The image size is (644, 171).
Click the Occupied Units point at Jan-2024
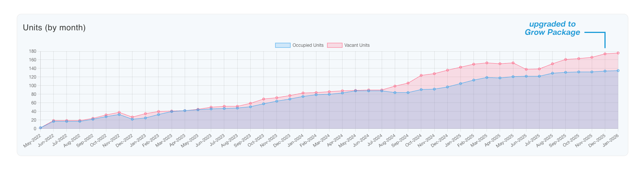[303, 97]
